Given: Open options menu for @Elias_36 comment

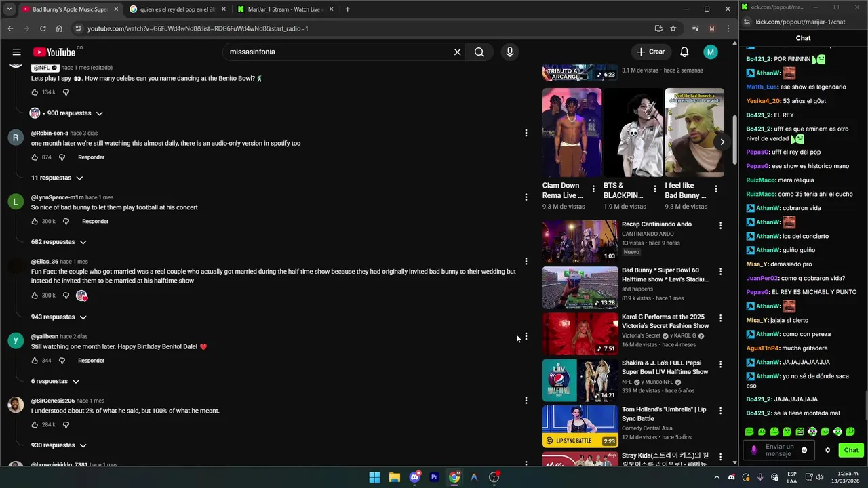Looking at the screenshot, I should (x=526, y=261).
